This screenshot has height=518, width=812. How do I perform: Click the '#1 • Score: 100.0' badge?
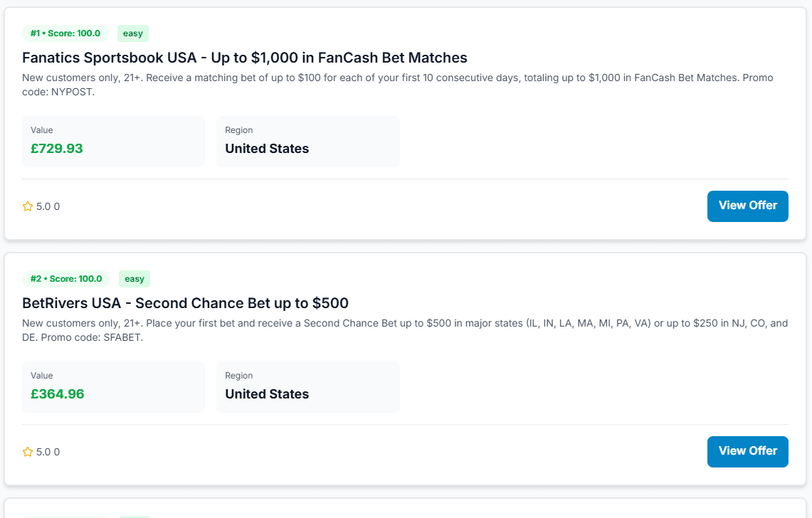[65, 33]
